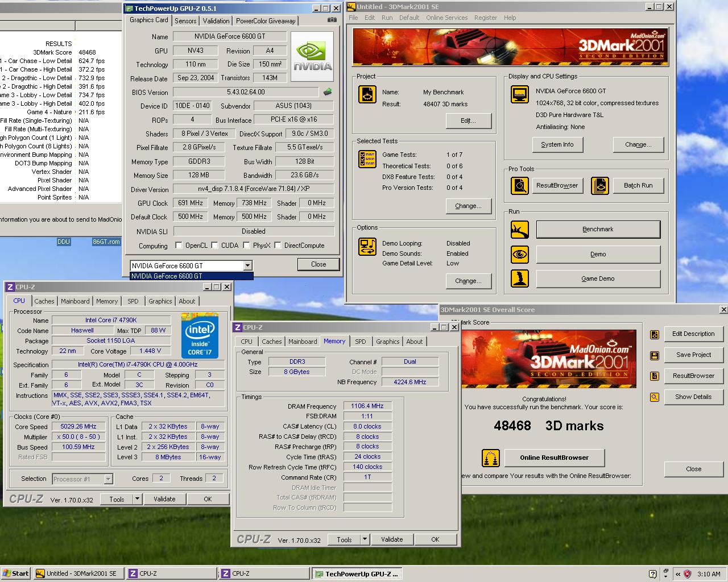Click the Batch Run icon in Pro Tools

click(x=600, y=185)
